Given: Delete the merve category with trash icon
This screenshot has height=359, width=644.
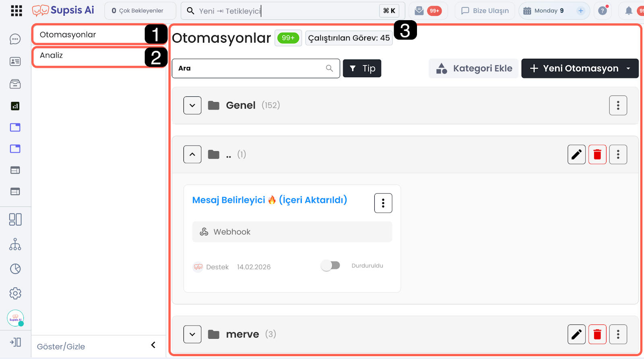Looking at the screenshot, I should tap(597, 334).
